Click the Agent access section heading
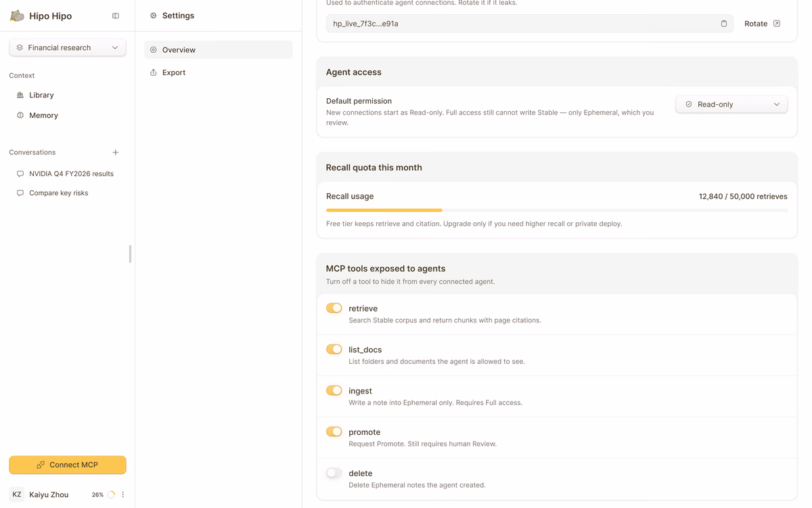812x508 pixels. coord(354,72)
